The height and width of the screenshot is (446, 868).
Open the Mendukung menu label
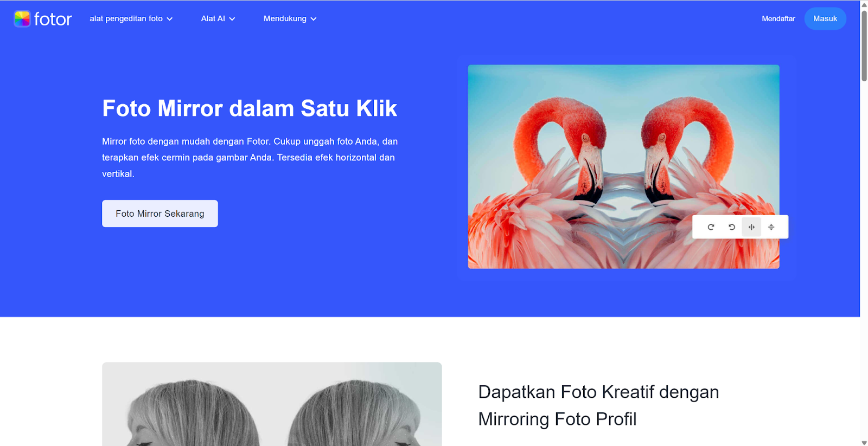[x=285, y=18]
